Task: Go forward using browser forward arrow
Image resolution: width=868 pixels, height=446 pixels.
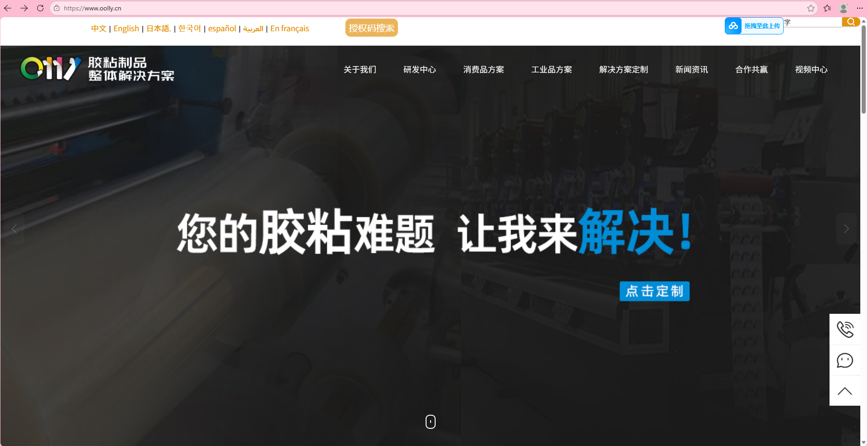Action: tap(24, 8)
